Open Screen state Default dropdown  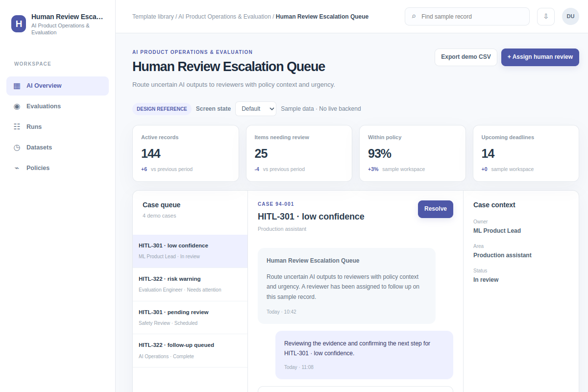[x=256, y=109]
